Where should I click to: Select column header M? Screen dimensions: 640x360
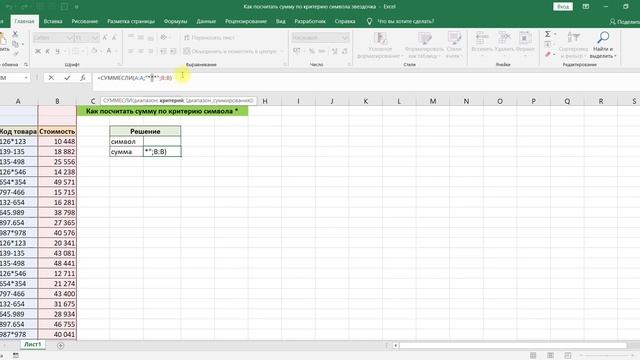(433, 101)
